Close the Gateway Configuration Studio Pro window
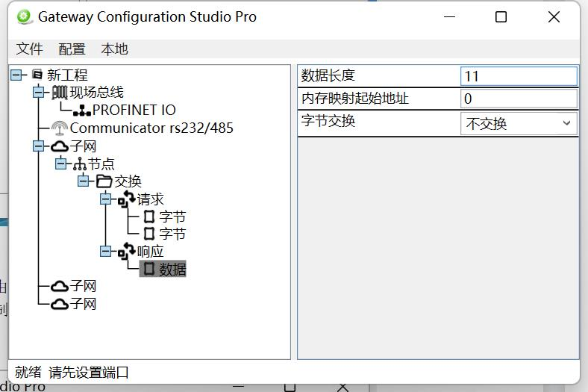This screenshot has width=588, height=392. [x=554, y=17]
